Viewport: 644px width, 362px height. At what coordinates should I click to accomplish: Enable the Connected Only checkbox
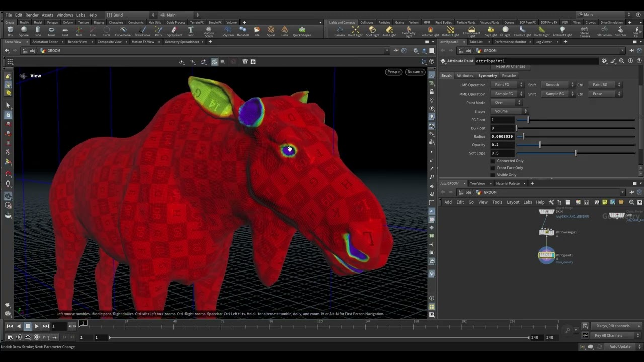tap(493, 161)
